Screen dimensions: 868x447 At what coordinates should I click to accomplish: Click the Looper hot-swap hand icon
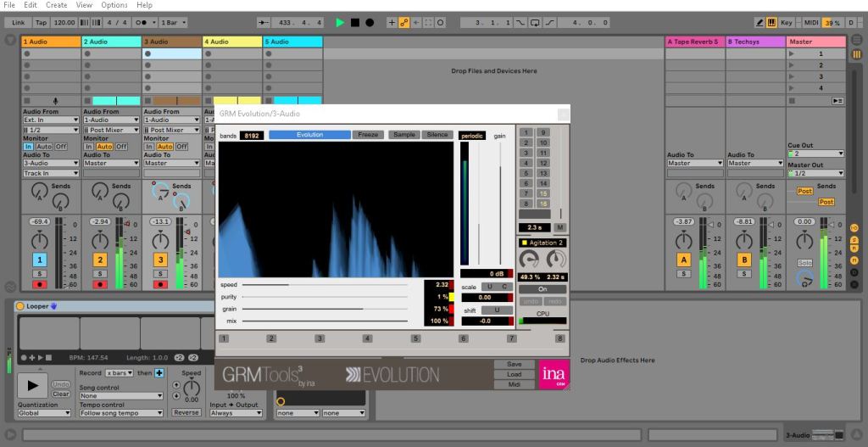(x=53, y=305)
